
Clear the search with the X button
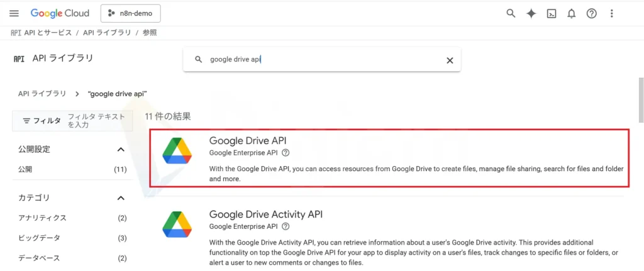click(450, 60)
